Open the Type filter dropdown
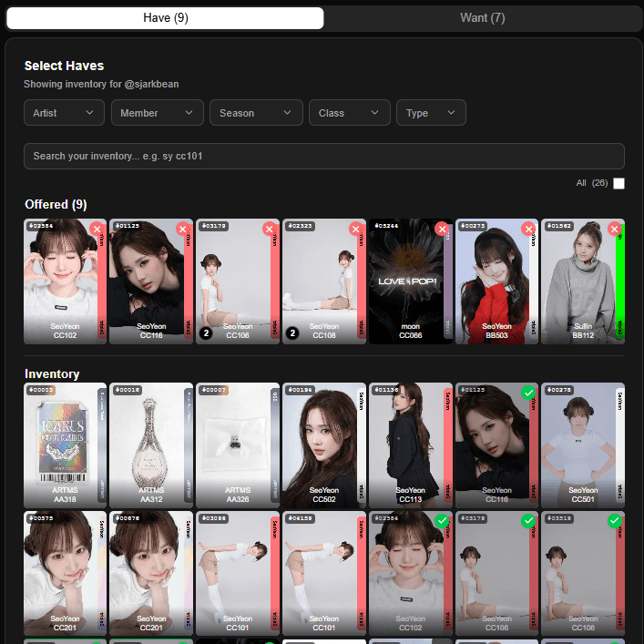644x644 pixels. pyautogui.click(x=431, y=113)
